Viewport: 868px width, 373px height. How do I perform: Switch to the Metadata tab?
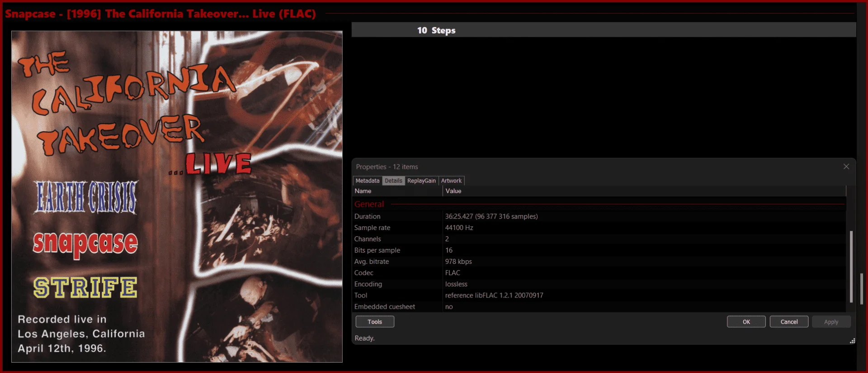(367, 181)
